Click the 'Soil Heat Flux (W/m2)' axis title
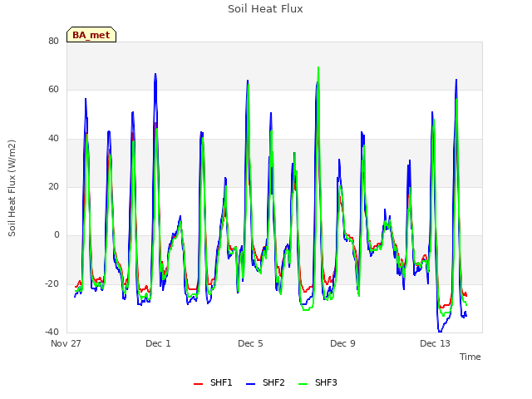 [x=12, y=188]
